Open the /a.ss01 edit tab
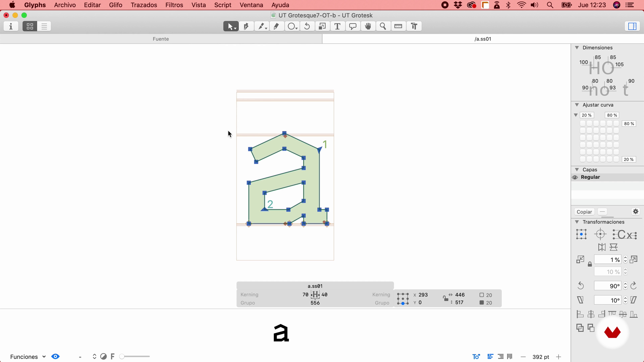Viewport: 644px width, 362px height. (483, 39)
